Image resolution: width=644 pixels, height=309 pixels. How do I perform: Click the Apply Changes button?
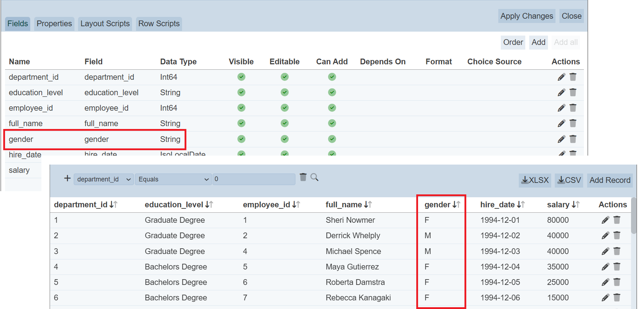[x=526, y=16]
